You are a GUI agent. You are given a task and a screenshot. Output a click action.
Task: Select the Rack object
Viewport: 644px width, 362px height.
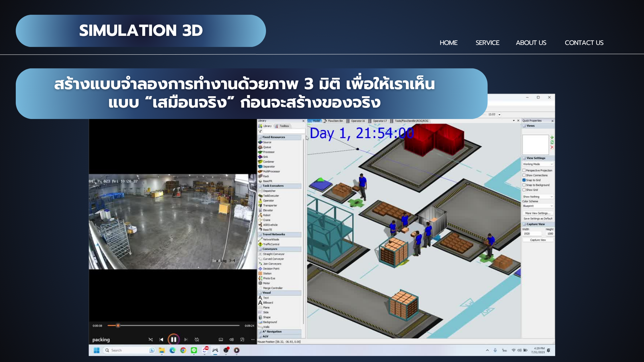point(264,176)
